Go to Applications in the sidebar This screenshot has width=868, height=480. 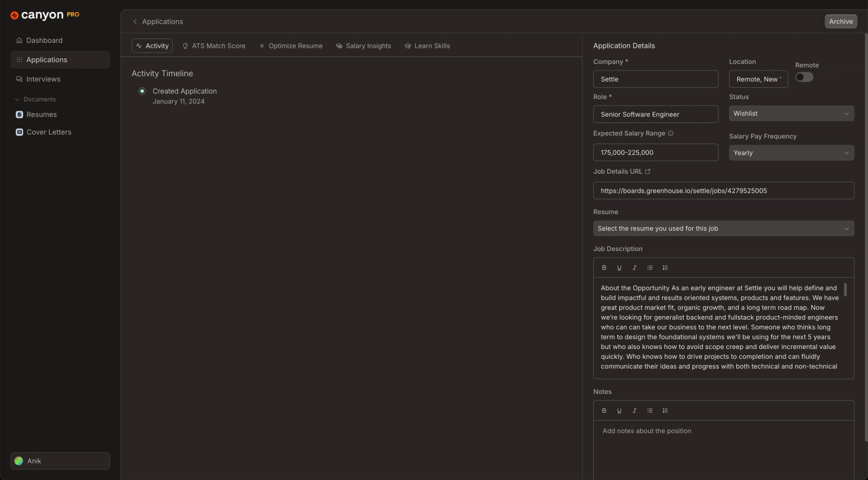pyautogui.click(x=60, y=60)
